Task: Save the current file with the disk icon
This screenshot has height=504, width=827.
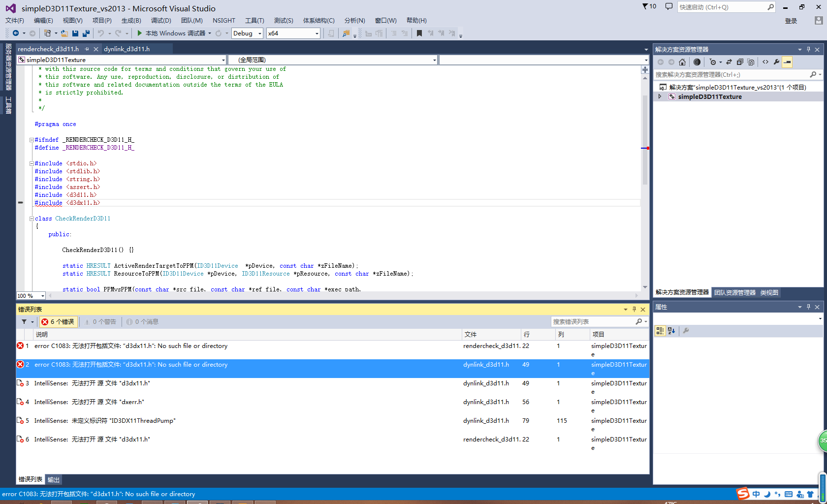Action: pos(75,33)
